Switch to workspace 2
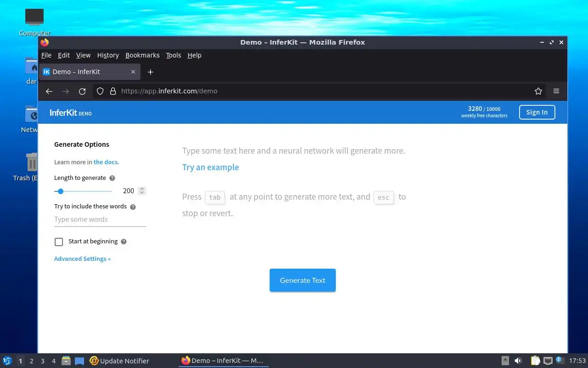This screenshot has width=588, height=368. (32, 361)
